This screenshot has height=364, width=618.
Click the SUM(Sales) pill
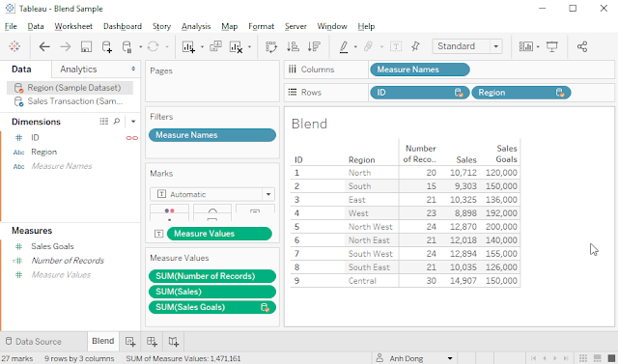(x=212, y=292)
